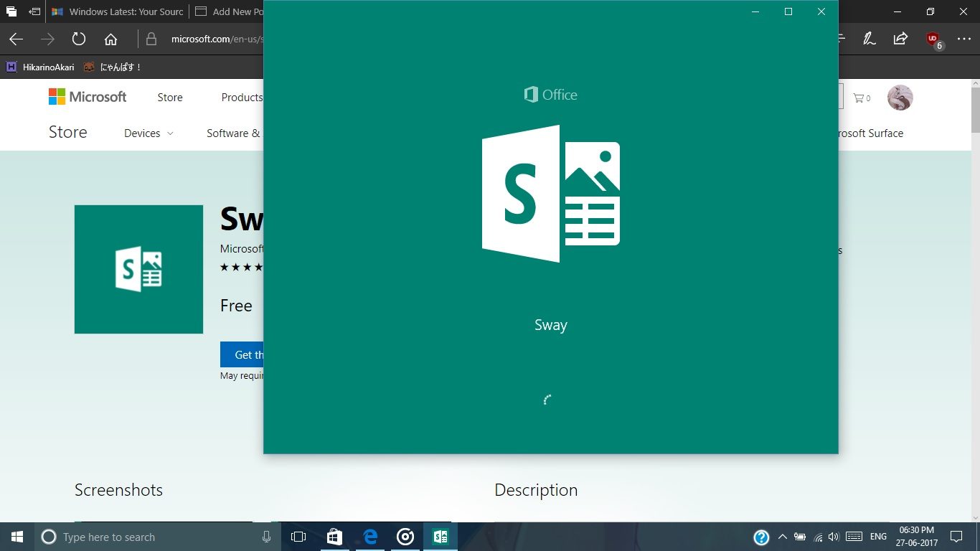Click the large Sway logo
The width and height of the screenshot is (980, 551).
point(550,194)
